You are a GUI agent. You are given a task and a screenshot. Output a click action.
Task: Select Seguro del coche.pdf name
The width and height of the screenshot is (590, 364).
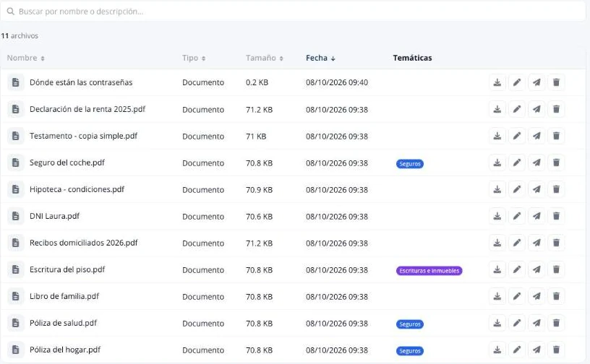[x=67, y=162]
